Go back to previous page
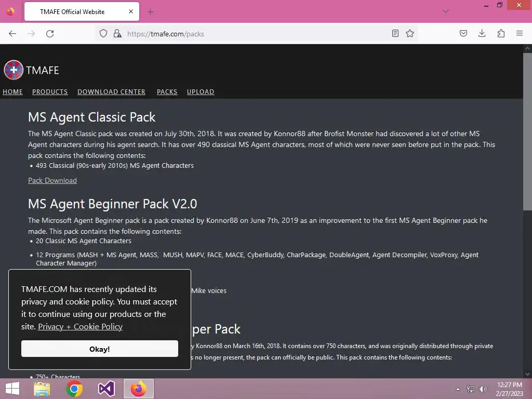The width and height of the screenshot is (532, 399). pyautogui.click(x=12, y=34)
